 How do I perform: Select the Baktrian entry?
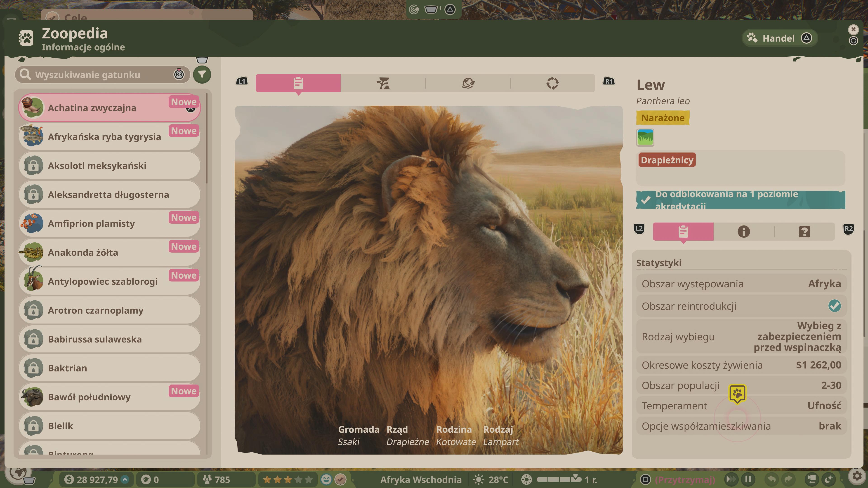click(109, 368)
